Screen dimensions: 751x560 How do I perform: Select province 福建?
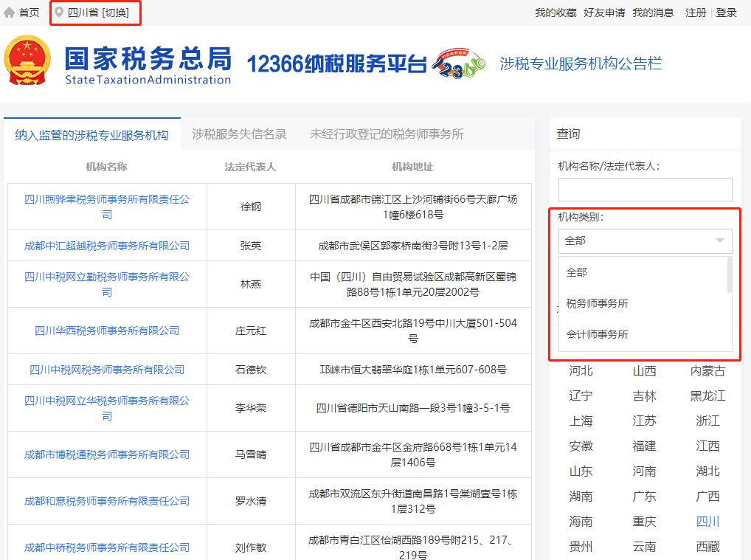pyautogui.click(x=644, y=446)
